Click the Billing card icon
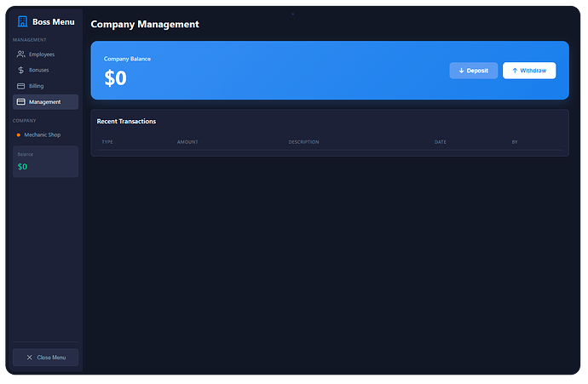Screen dimensions: 588x384 21,86
